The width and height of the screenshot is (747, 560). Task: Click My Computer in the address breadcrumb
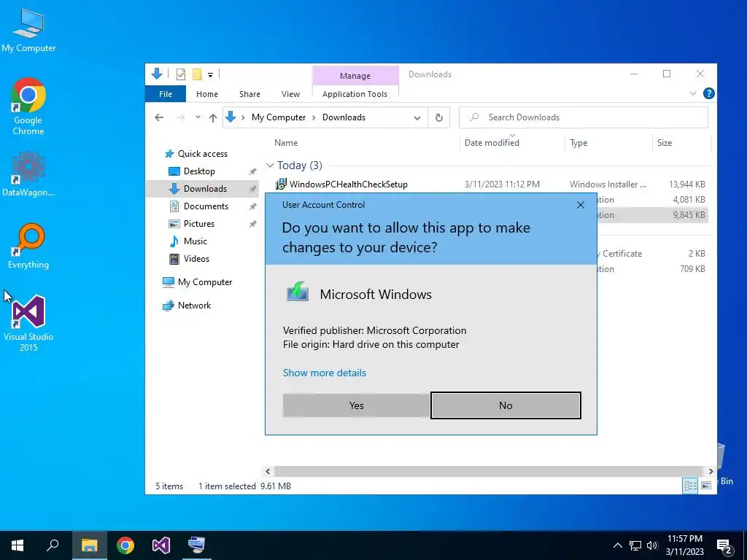pos(279,117)
